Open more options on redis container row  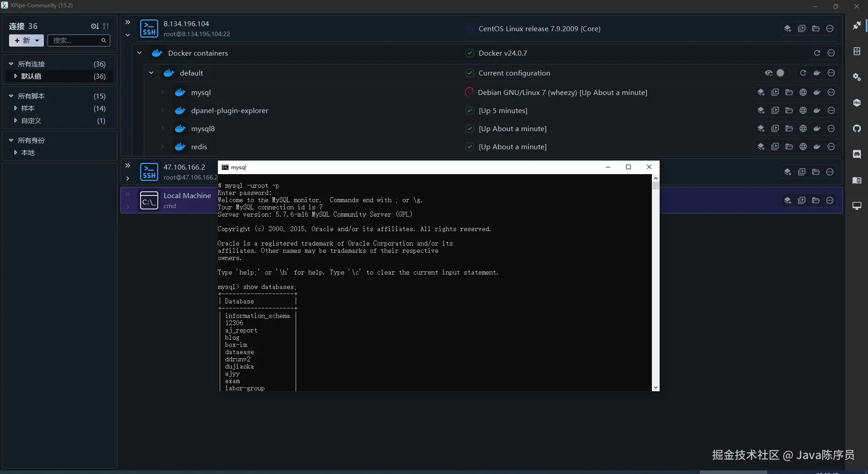pyautogui.click(x=831, y=147)
